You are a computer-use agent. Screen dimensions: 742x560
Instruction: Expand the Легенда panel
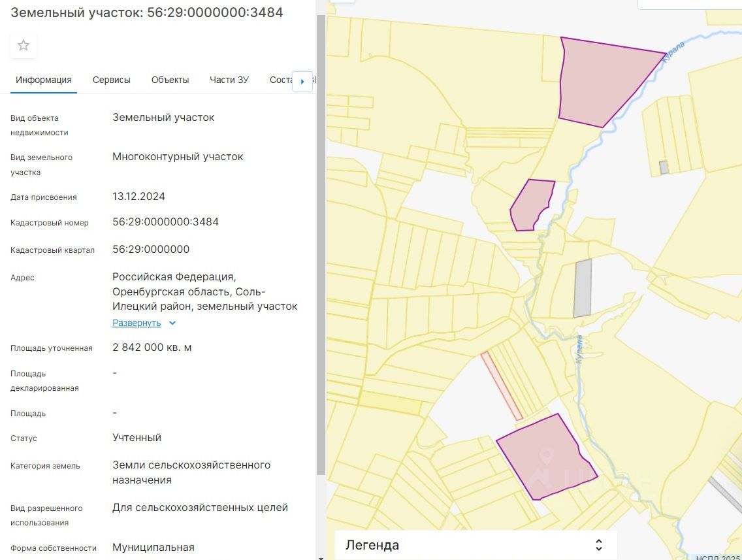coord(476,546)
